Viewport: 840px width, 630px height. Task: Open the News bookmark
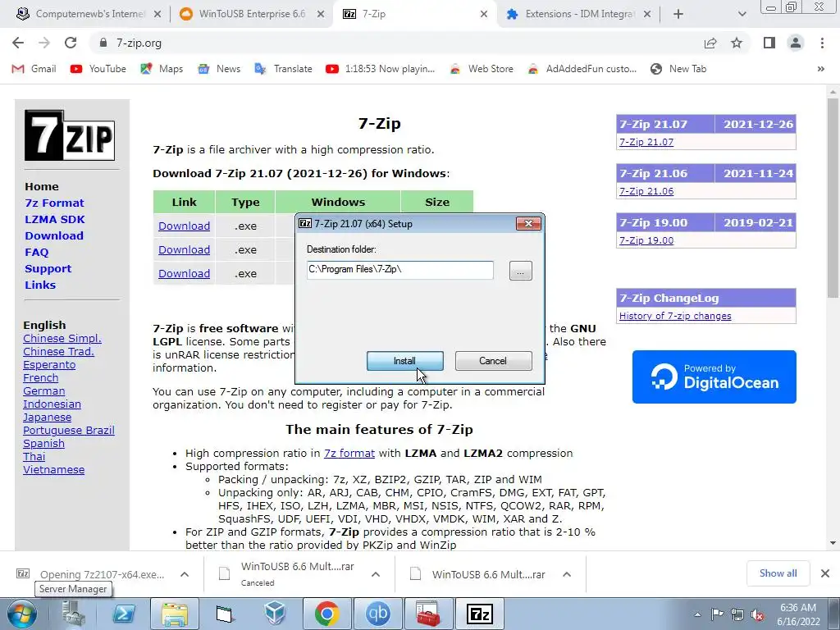[x=219, y=69]
